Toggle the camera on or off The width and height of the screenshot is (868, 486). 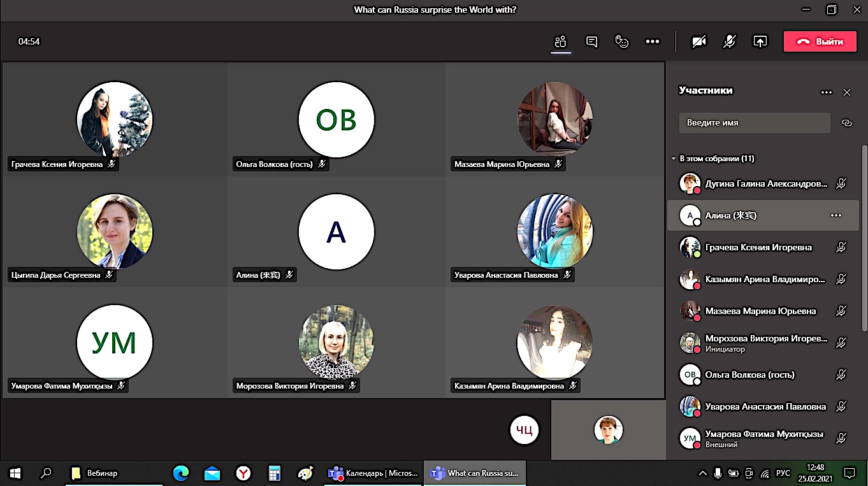click(x=699, y=41)
